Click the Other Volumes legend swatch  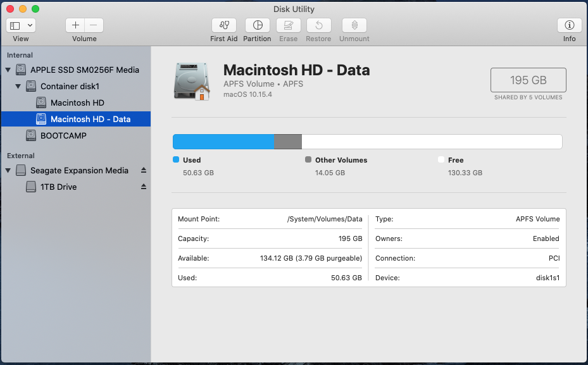(x=308, y=160)
